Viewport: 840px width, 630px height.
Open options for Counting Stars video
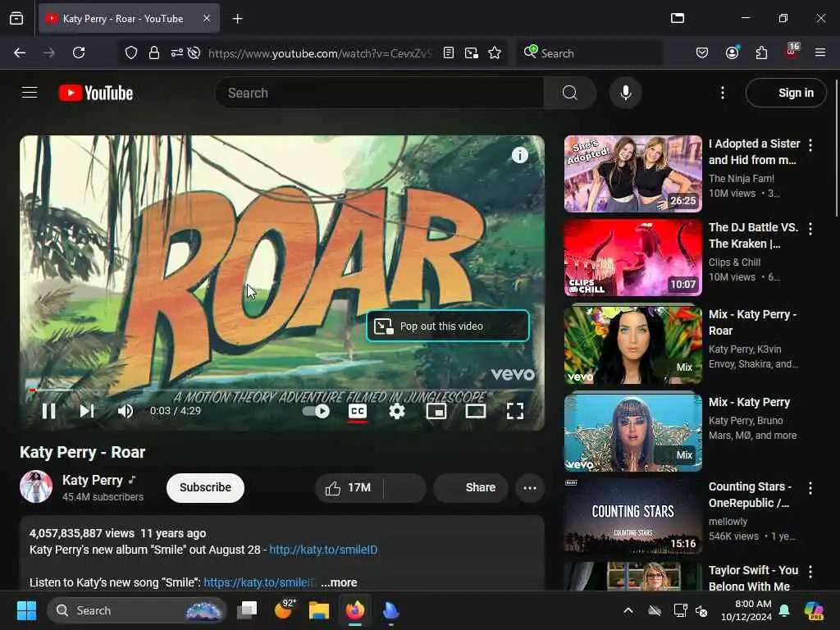point(810,488)
